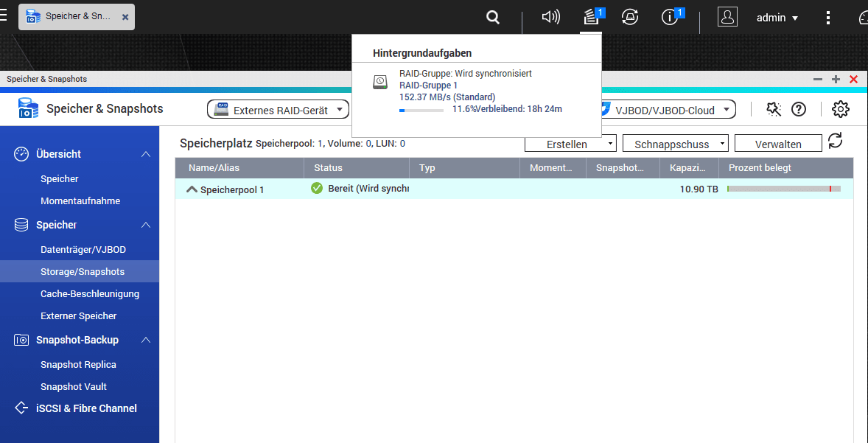Sort by Status column header

(357, 168)
